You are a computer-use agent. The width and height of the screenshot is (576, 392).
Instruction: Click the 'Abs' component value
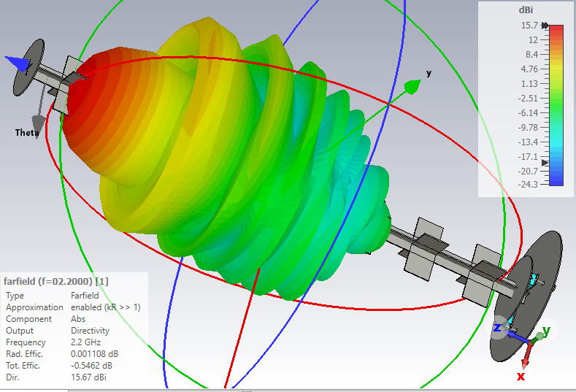click(x=78, y=319)
